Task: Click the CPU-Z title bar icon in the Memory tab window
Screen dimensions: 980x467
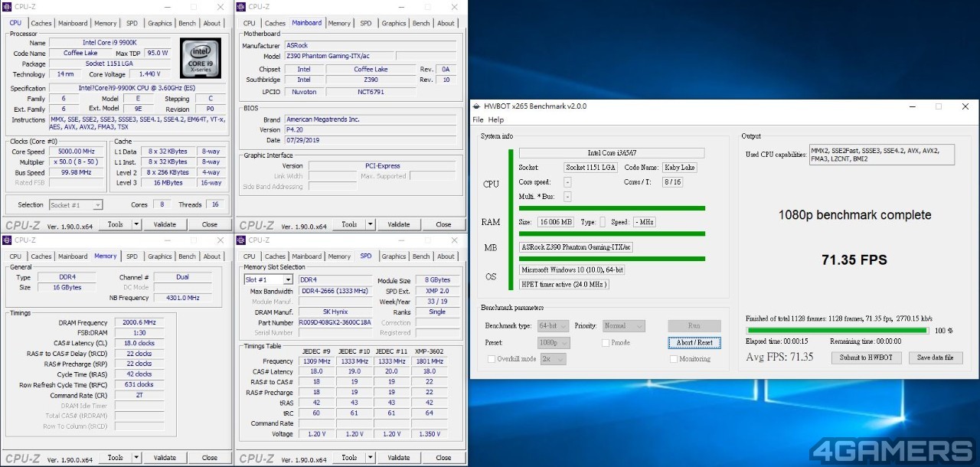Action: (x=8, y=240)
